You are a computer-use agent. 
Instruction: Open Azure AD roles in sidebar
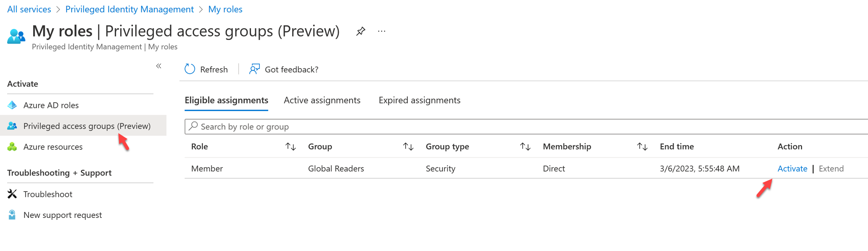pos(51,105)
